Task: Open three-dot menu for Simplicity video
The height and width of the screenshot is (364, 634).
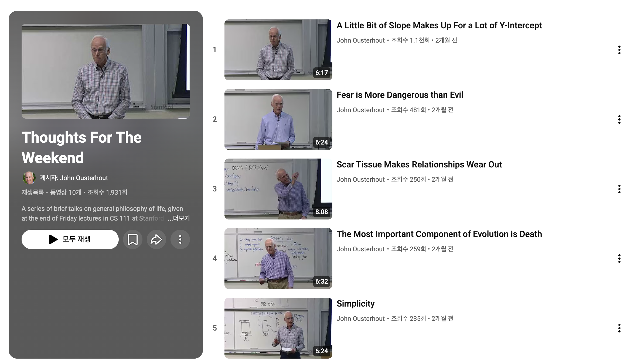Action: click(x=619, y=328)
